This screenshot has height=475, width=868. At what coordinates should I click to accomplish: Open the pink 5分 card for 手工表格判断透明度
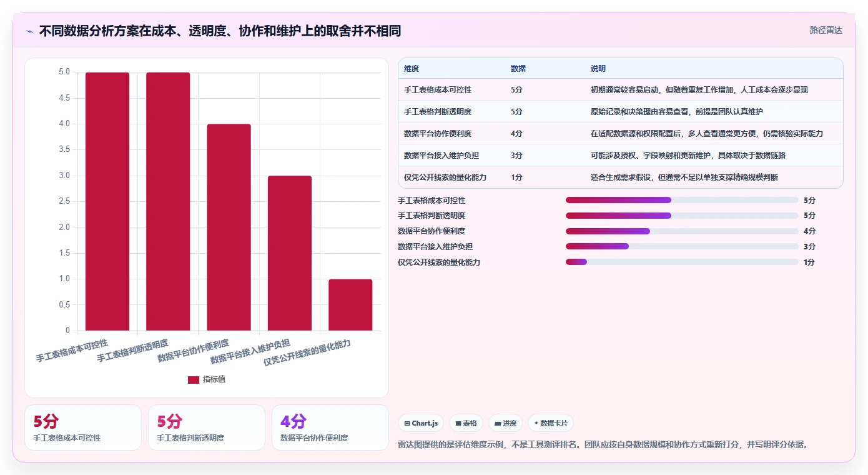click(207, 427)
